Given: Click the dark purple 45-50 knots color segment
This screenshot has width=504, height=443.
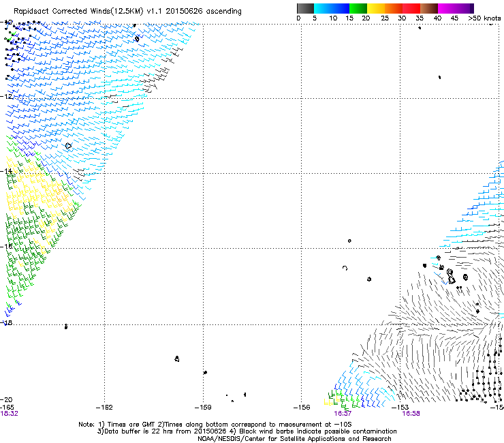Looking at the screenshot, I should (464, 8).
